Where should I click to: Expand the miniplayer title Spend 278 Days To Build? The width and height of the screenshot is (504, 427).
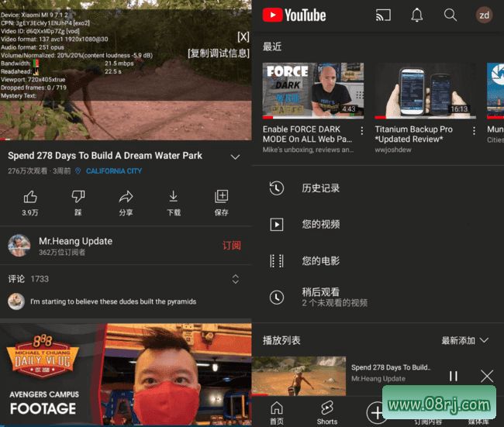391,367
